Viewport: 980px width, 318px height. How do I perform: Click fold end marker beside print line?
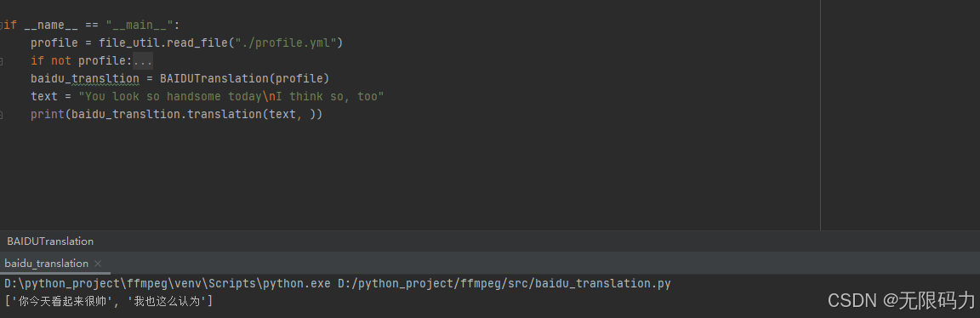[x=1, y=115]
